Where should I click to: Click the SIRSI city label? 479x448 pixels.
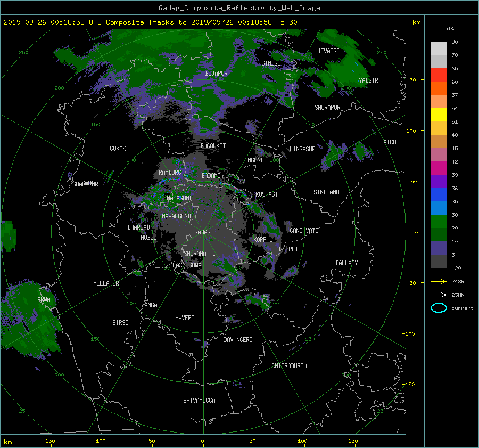click(x=120, y=323)
